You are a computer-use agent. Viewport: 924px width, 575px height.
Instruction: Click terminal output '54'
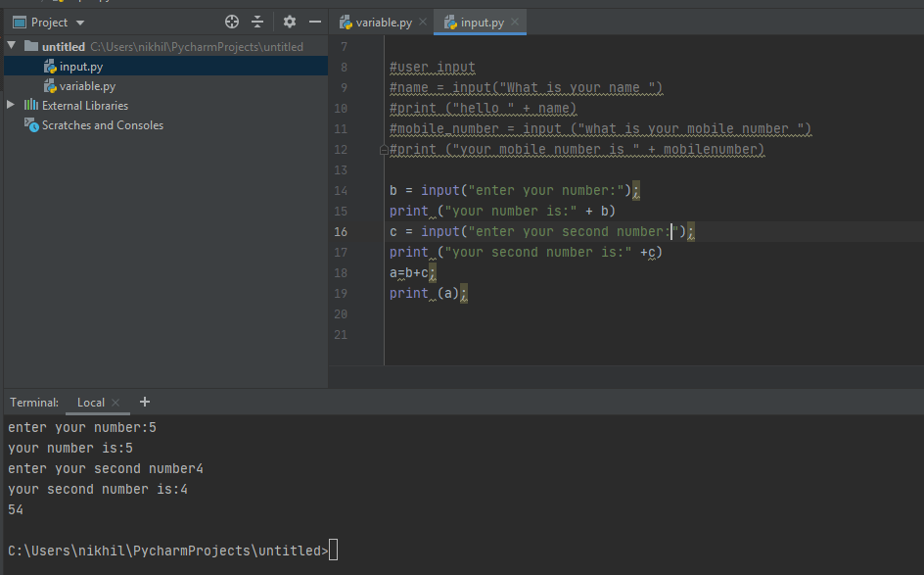coord(16,509)
